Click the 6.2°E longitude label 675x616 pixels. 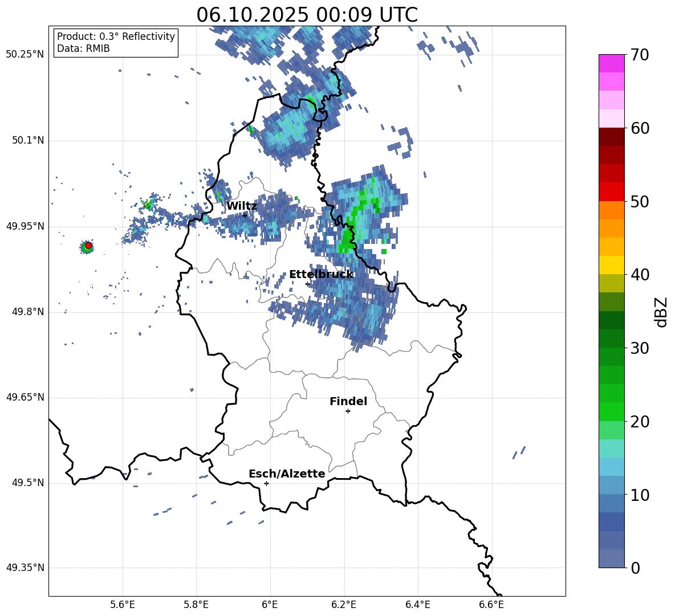tap(344, 605)
